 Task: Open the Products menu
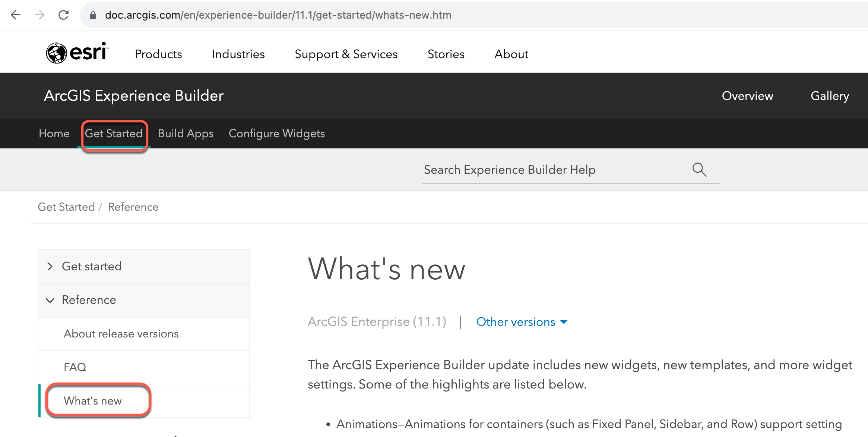pyautogui.click(x=158, y=54)
